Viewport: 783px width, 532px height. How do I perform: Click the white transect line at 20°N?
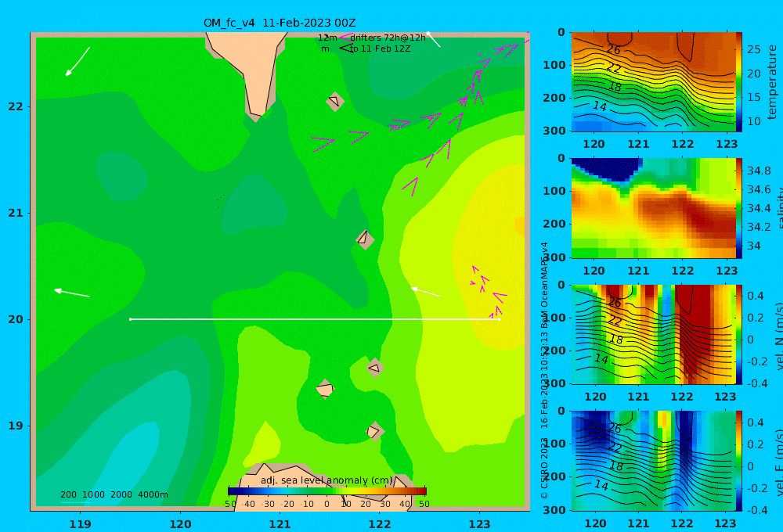pos(315,319)
